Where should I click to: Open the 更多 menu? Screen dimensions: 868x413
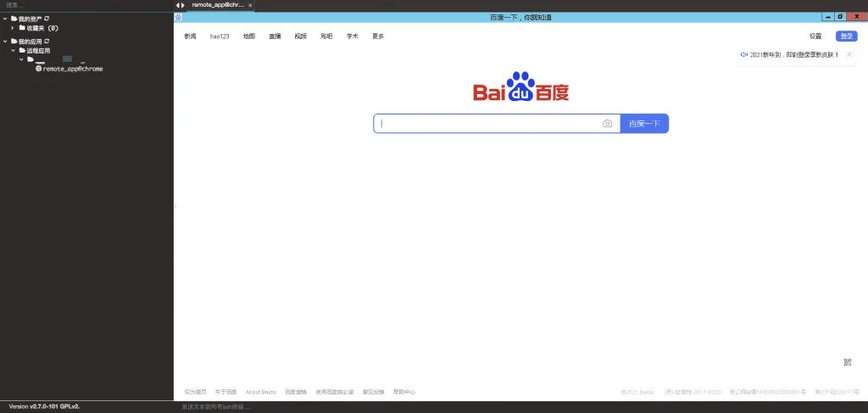378,36
